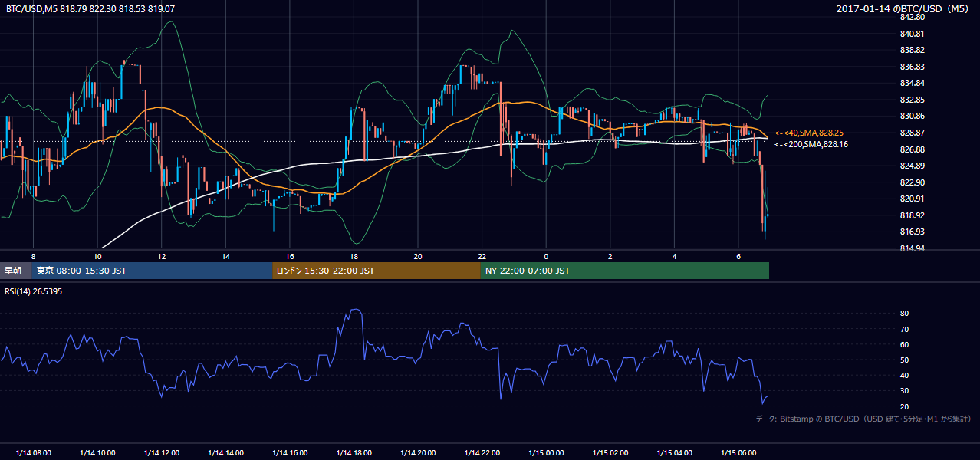Click price axis value 814.94

pos(912,248)
